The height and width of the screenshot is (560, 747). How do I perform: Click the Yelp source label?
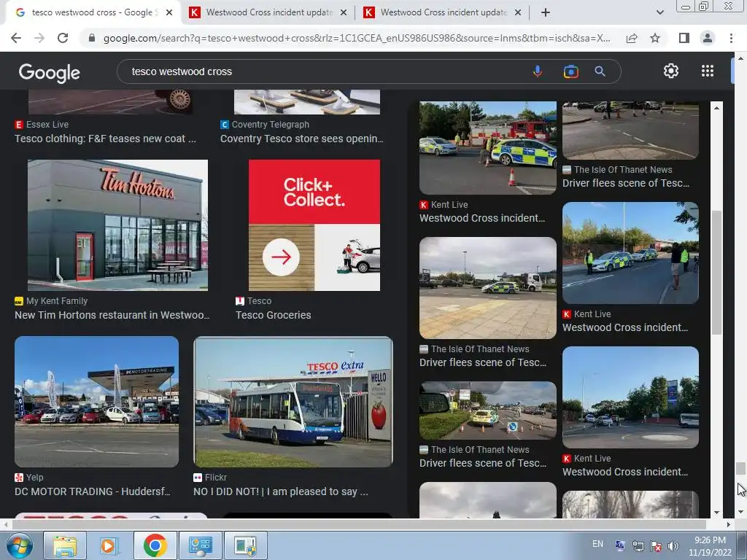click(35, 477)
